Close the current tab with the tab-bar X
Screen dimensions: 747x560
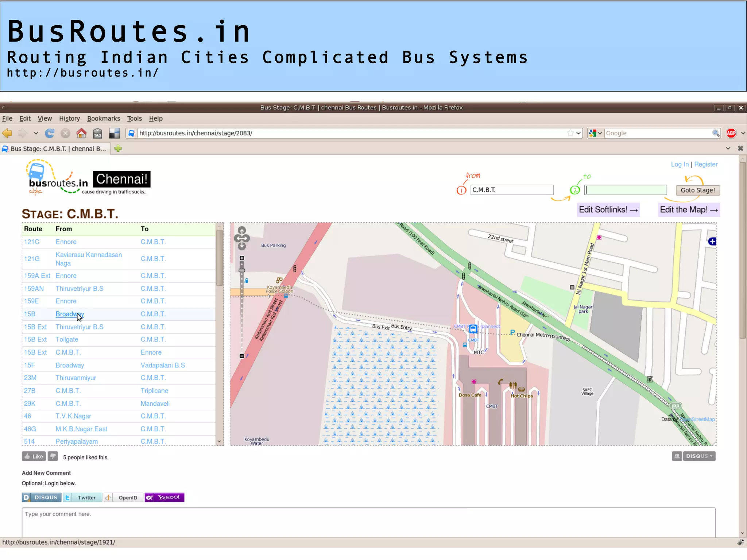click(740, 148)
